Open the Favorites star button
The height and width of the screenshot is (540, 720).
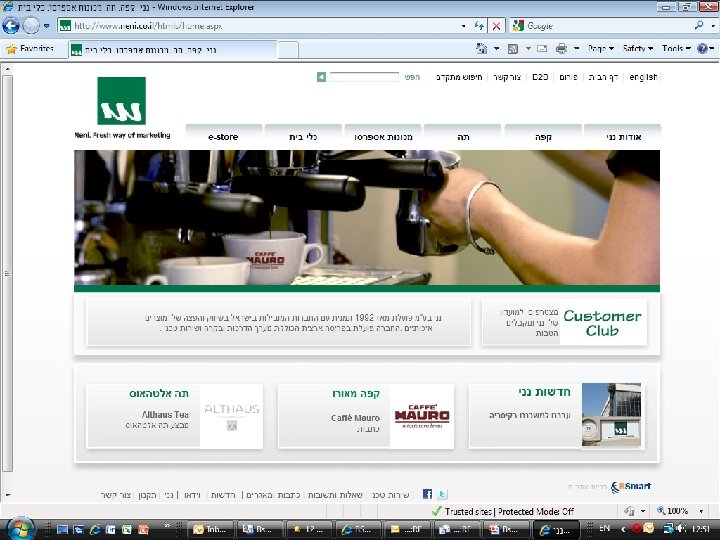[30, 49]
